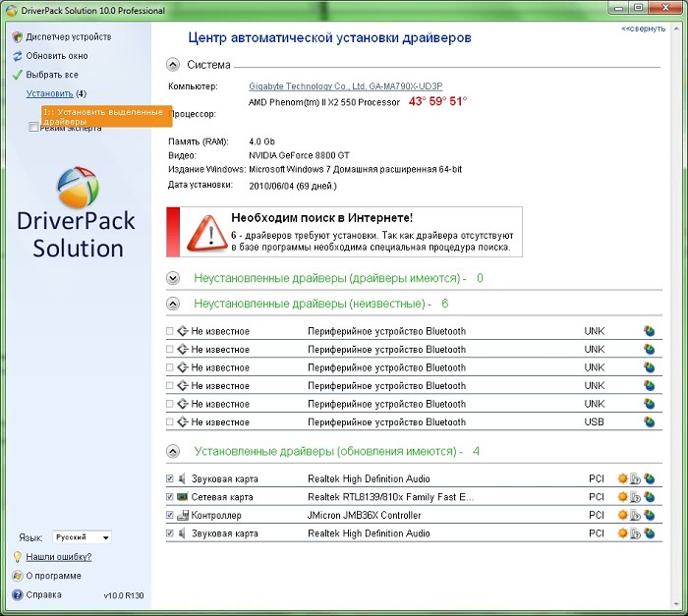Click the lightbulb icon beside Нашли ошибку
This screenshot has height=616, width=688.
click(17, 557)
